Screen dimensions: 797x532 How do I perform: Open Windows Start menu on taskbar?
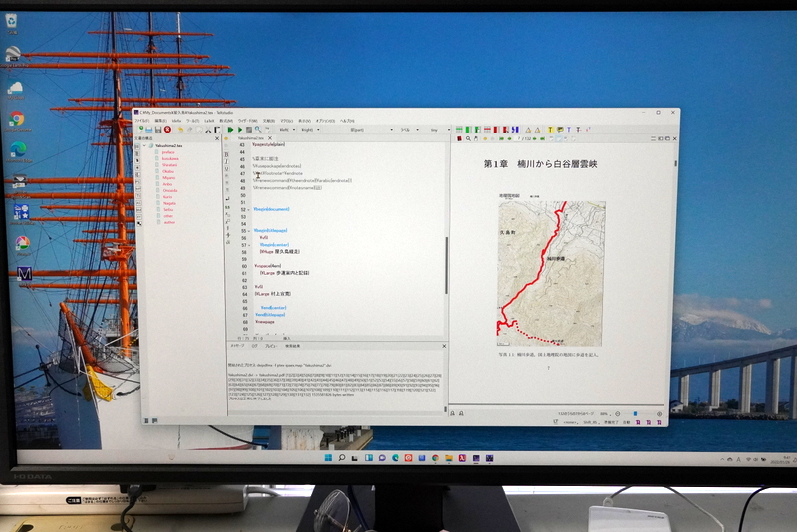coord(328,458)
